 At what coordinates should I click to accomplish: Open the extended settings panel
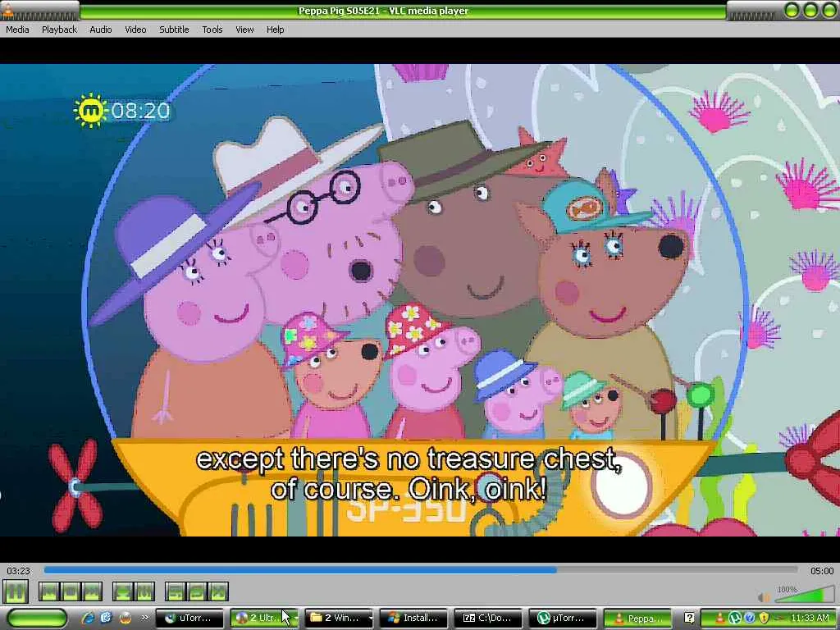144,592
